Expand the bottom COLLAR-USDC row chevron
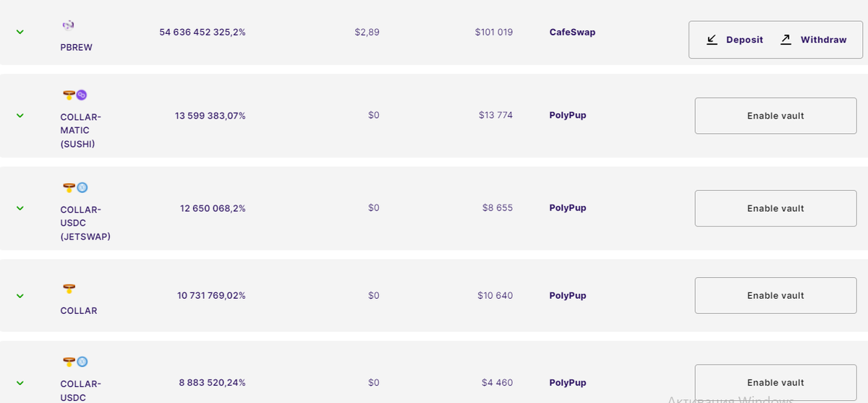 [20, 383]
